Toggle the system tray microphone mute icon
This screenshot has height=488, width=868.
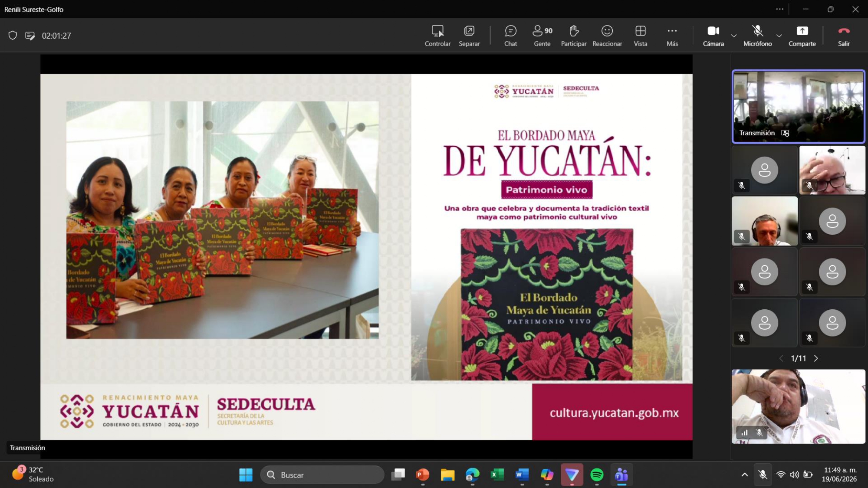coord(763,475)
